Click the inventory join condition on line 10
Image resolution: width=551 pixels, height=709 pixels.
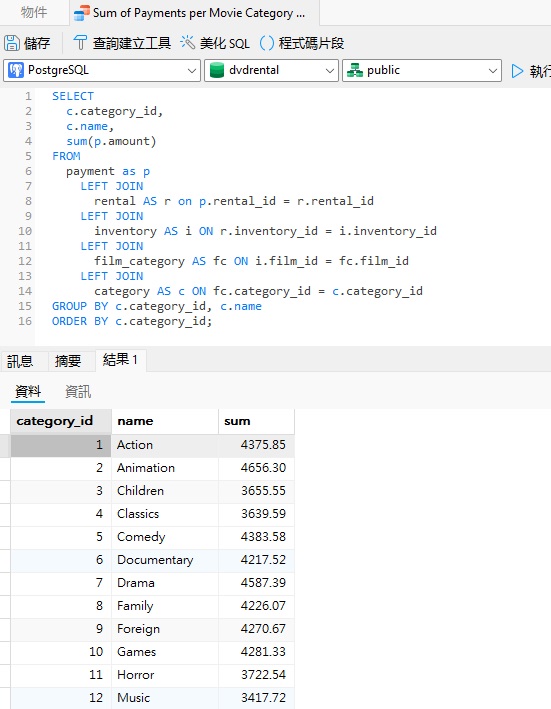pos(328,232)
